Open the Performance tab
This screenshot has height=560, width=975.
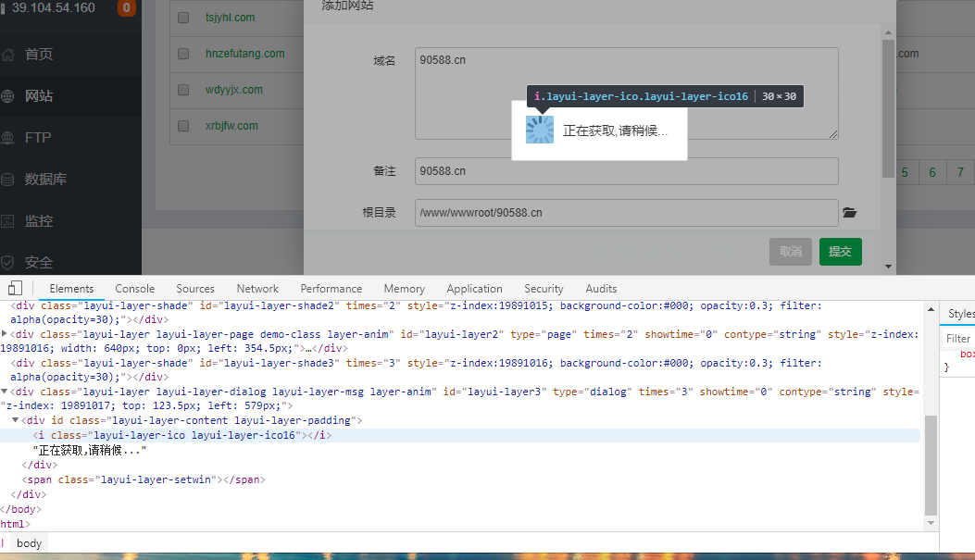coord(331,289)
